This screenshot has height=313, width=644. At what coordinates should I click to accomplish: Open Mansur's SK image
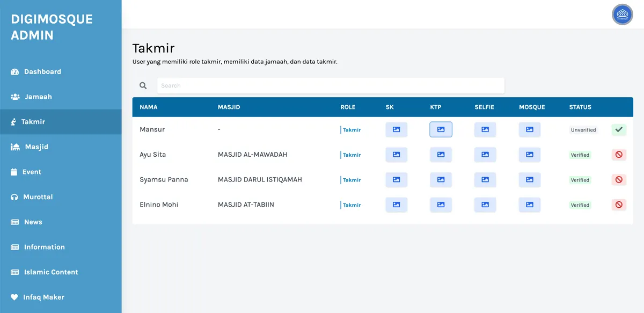coord(396,129)
